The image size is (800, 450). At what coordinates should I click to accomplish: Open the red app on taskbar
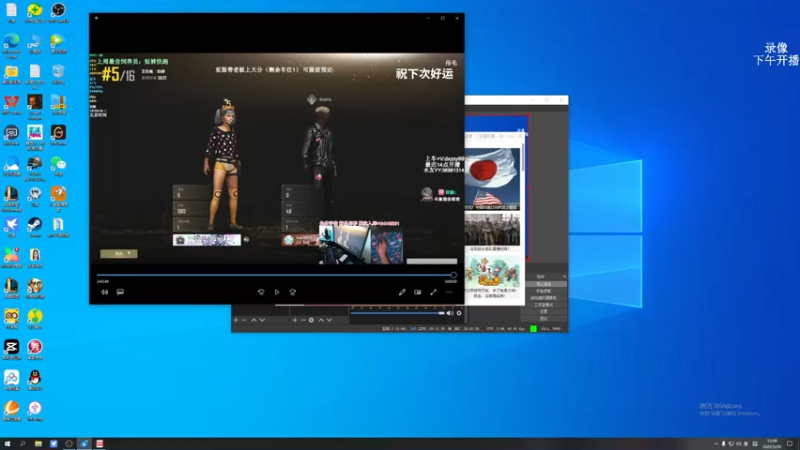click(99, 444)
